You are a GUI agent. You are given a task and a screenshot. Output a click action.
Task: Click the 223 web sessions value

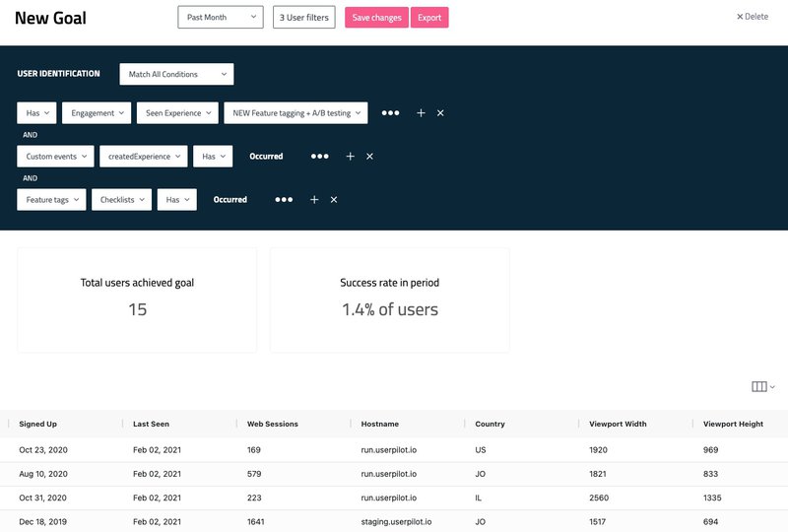click(254, 498)
